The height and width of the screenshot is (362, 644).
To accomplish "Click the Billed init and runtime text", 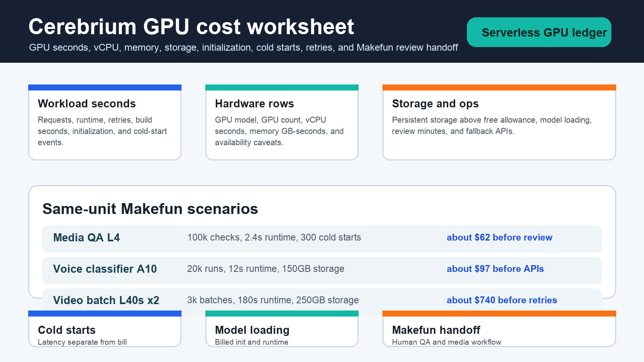I will click(252, 342).
